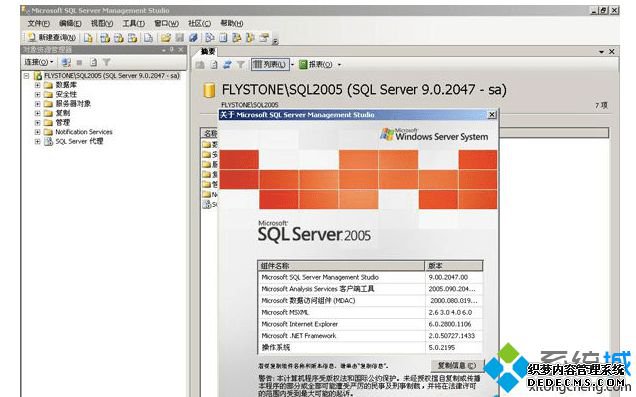Click the Report (报表) button
The image size is (636, 397).
point(316,64)
